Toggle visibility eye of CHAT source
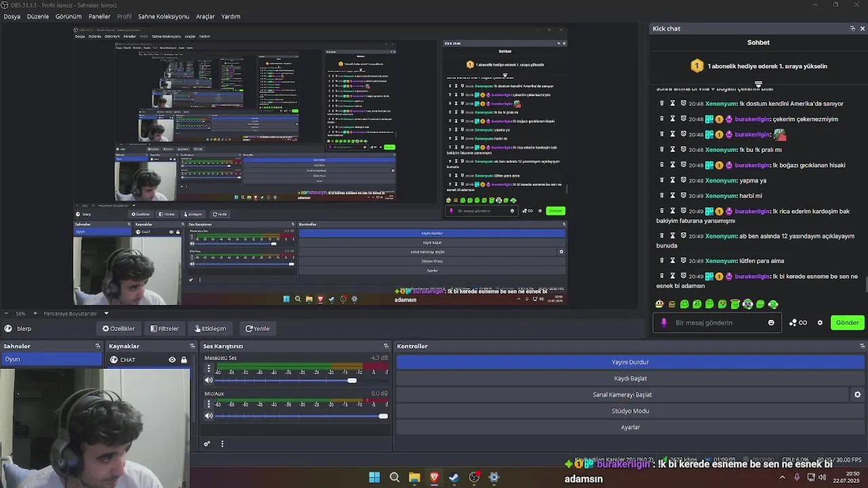 (x=172, y=360)
